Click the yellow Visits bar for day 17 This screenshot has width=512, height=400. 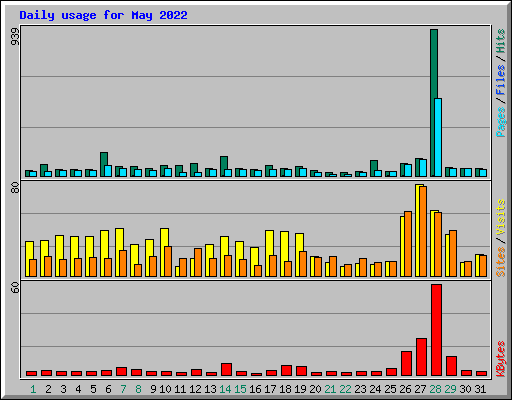(x=268, y=253)
